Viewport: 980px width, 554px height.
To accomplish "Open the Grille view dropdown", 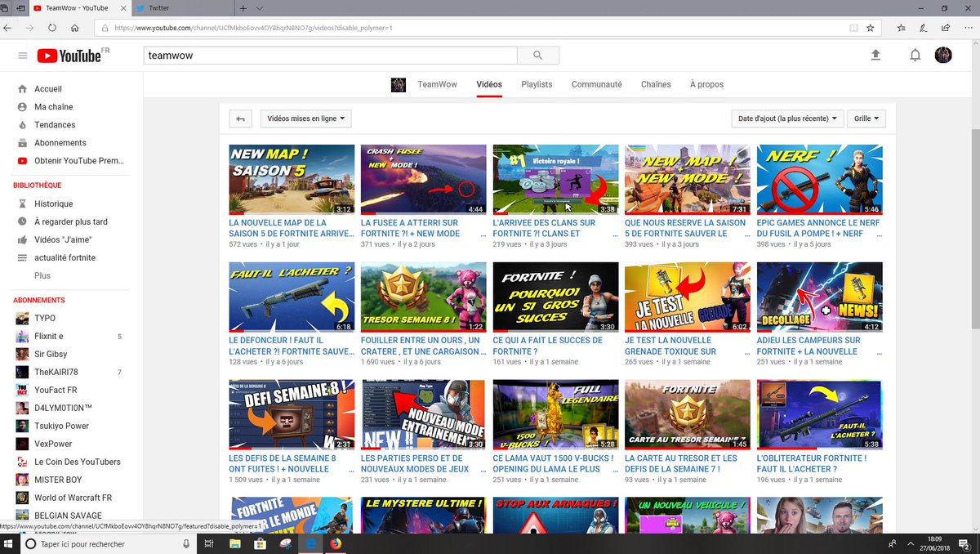I will (866, 118).
